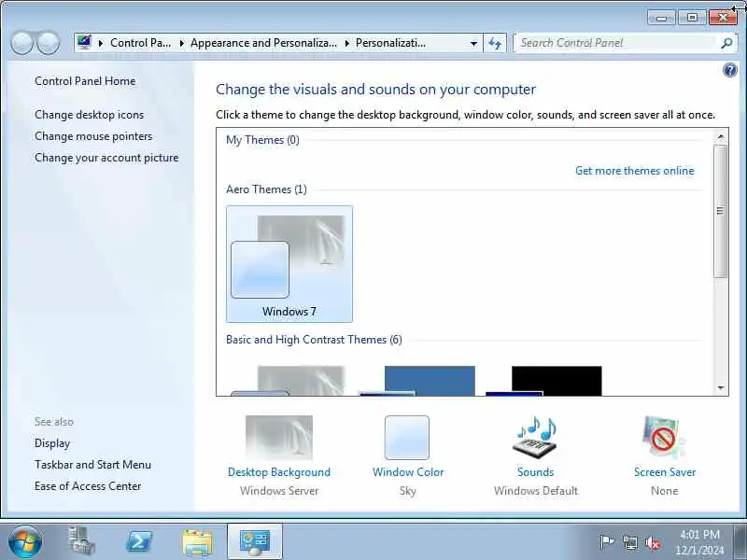Open Change desktop icons
Viewport: 747px width, 560px height.
(89, 115)
